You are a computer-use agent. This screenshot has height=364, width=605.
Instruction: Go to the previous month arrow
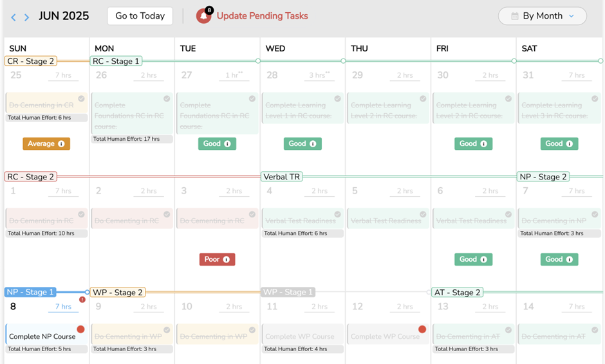[14, 17]
